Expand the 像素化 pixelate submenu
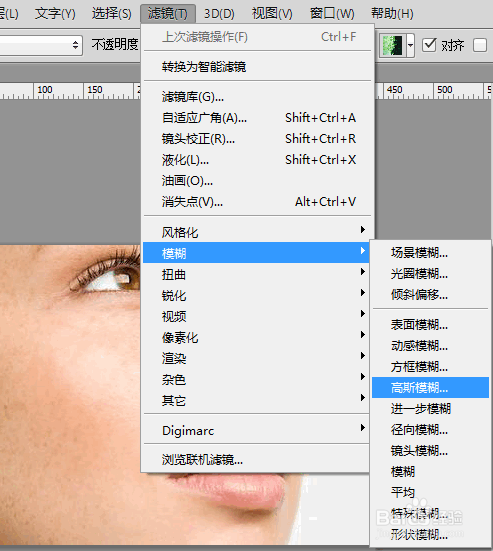The width and height of the screenshot is (493, 551). 256,337
